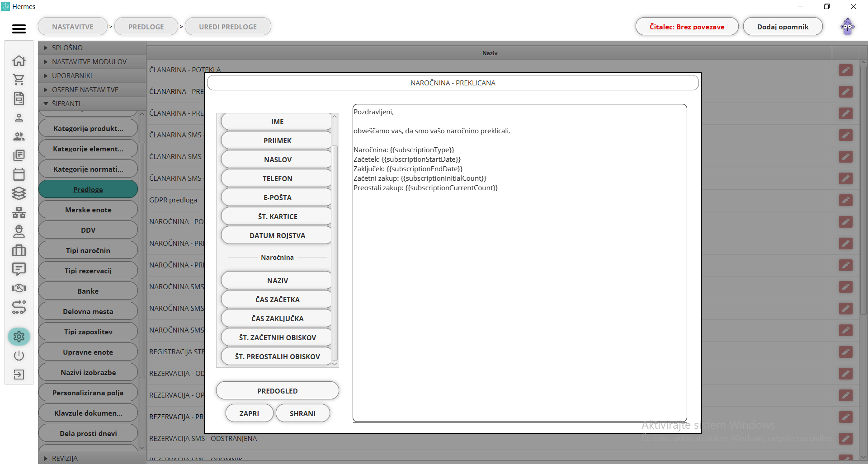Expand NASTAVITVE MODULOV section

pos(92,61)
